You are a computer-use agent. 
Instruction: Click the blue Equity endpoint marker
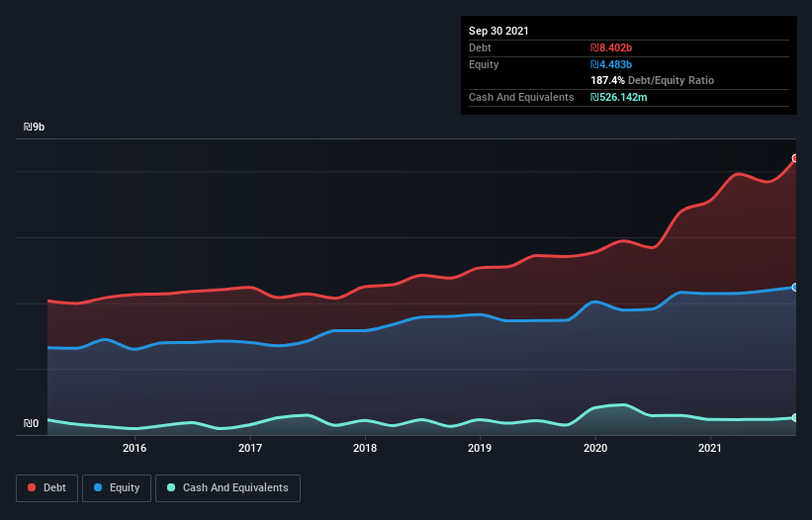tap(795, 287)
